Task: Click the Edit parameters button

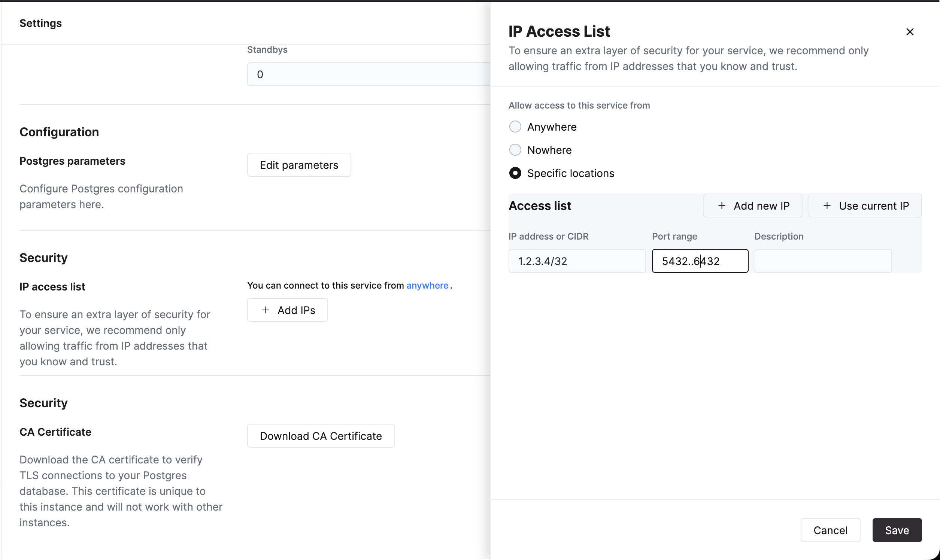Action: 298,165
